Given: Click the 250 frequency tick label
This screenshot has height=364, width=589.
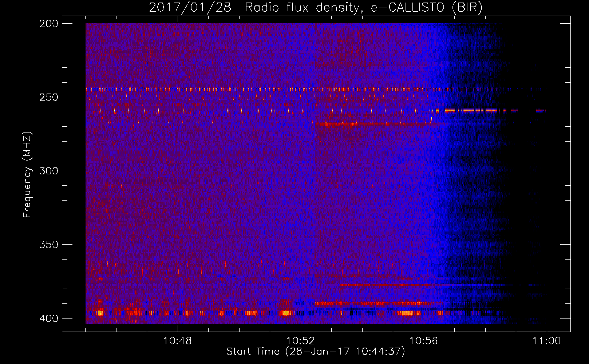Looking at the screenshot, I should pyautogui.click(x=49, y=97).
